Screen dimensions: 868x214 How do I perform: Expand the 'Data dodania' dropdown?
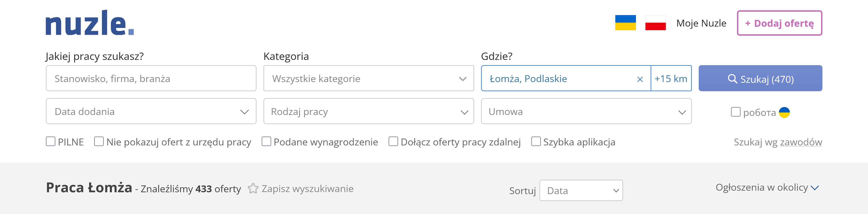click(151, 111)
